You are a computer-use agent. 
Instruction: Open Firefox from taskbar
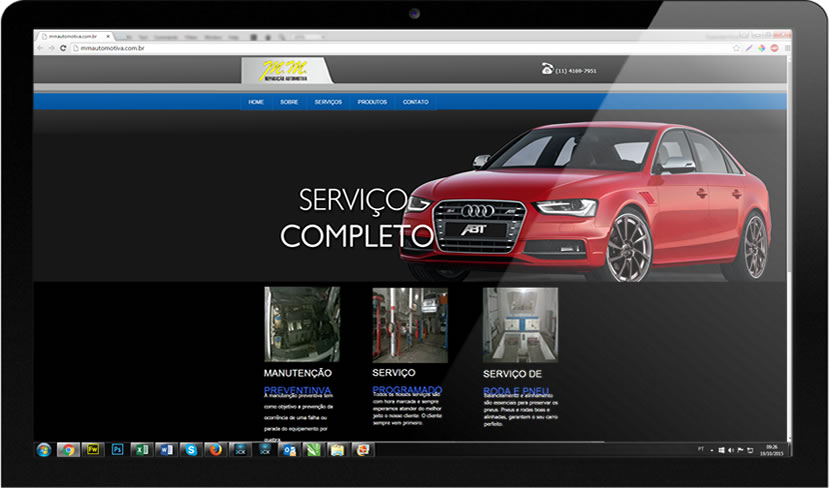coord(215,450)
